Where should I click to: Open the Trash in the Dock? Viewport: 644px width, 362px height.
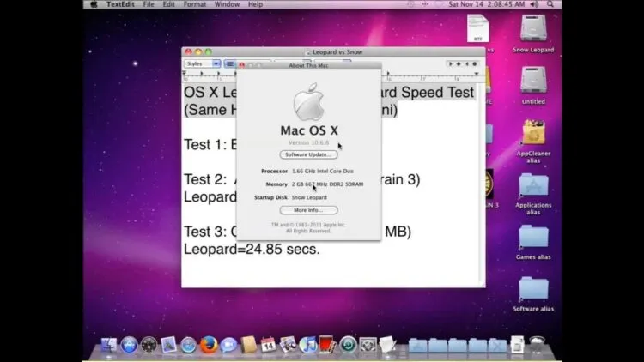pos(537,345)
